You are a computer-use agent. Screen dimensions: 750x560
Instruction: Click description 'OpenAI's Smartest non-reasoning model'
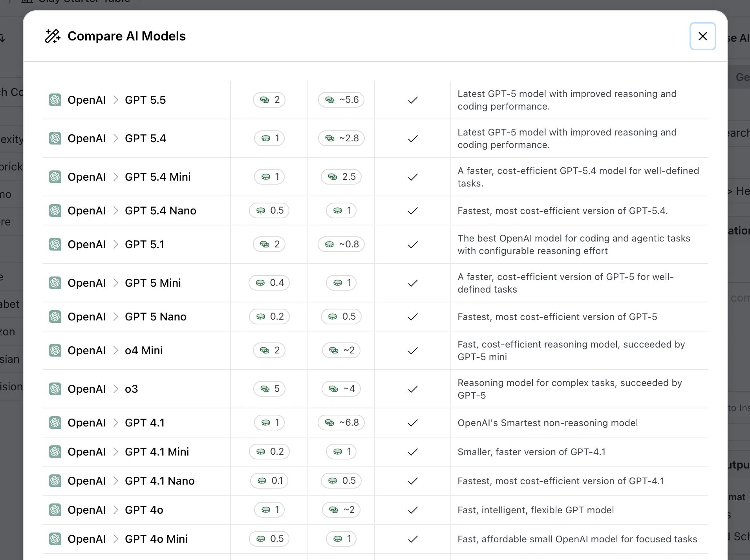point(548,423)
